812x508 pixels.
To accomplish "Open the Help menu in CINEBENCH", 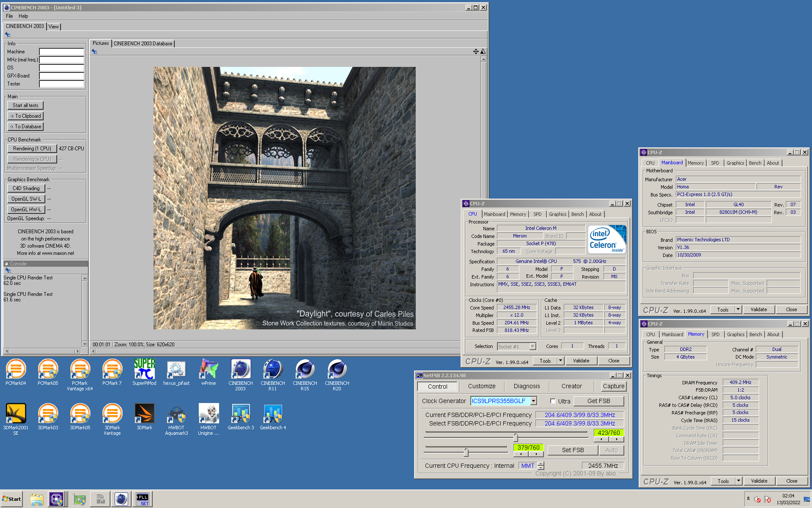I will click(23, 16).
